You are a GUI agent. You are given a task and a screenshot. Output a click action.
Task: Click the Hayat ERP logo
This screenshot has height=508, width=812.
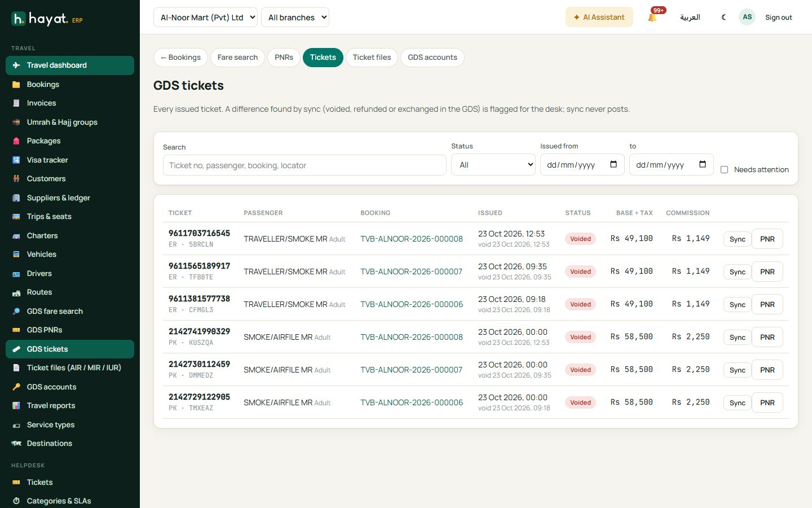(47, 19)
